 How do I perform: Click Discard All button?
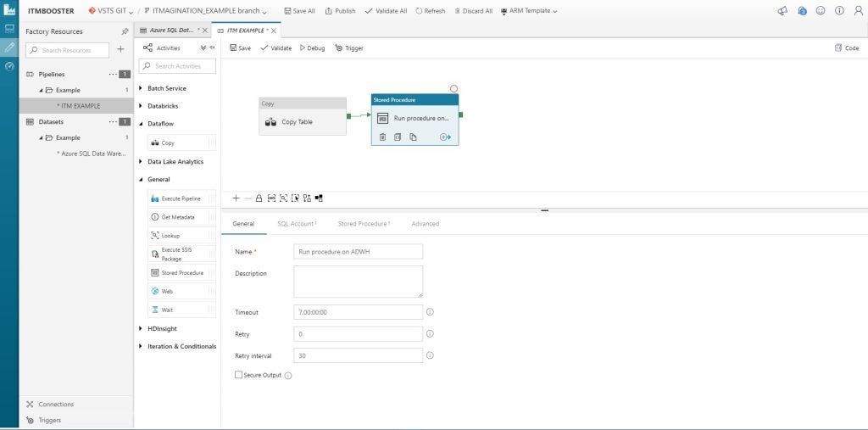473,11
